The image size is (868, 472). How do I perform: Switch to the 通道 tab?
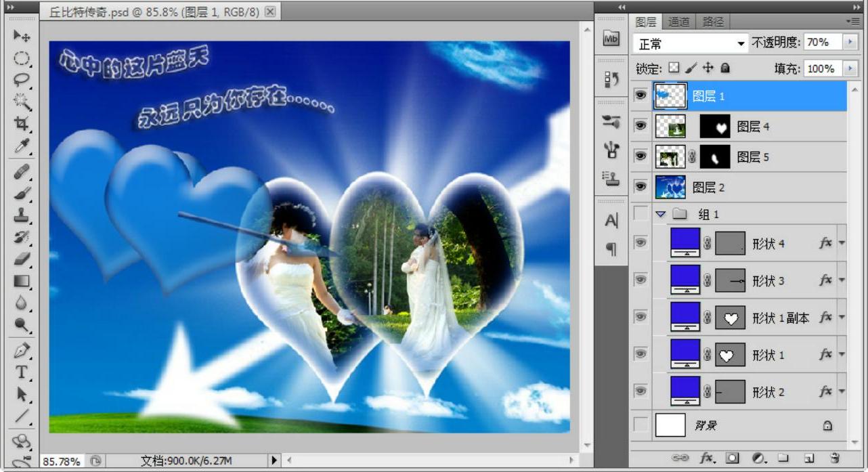pyautogui.click(x=678, y=22)
